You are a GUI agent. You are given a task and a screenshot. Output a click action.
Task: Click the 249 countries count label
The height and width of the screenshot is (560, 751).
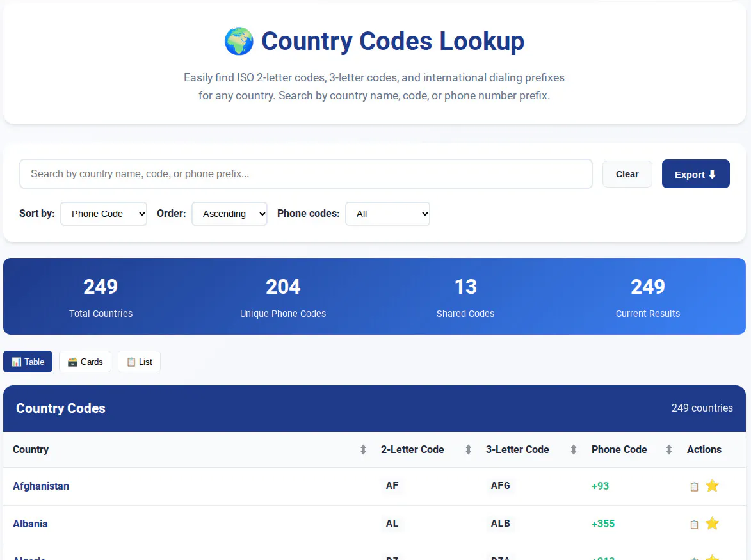(702, 408)
